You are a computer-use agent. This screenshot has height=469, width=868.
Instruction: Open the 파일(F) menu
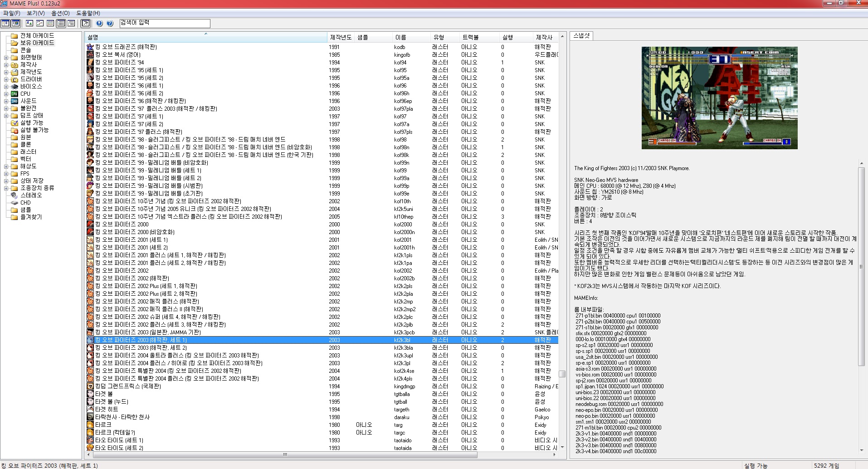point(12,13)
